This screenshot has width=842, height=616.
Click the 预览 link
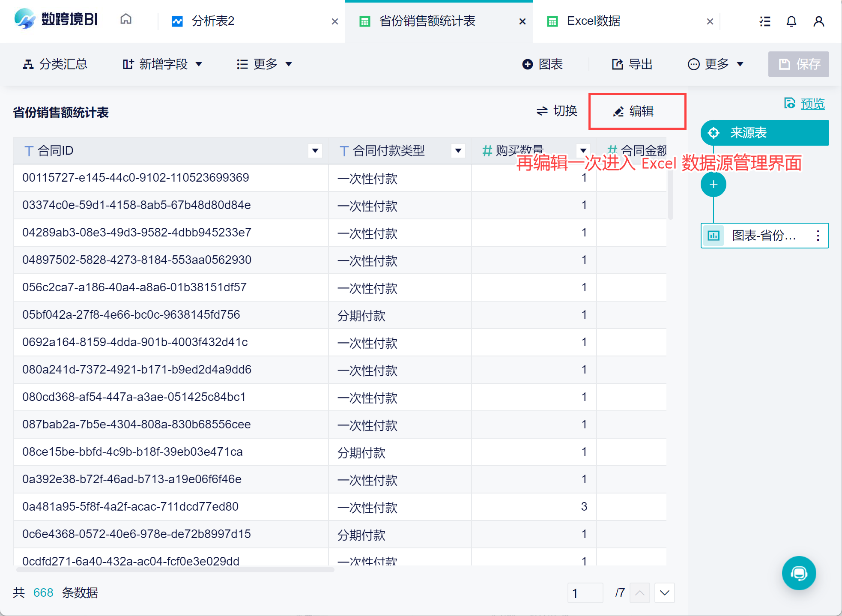(x=812, y=104)
